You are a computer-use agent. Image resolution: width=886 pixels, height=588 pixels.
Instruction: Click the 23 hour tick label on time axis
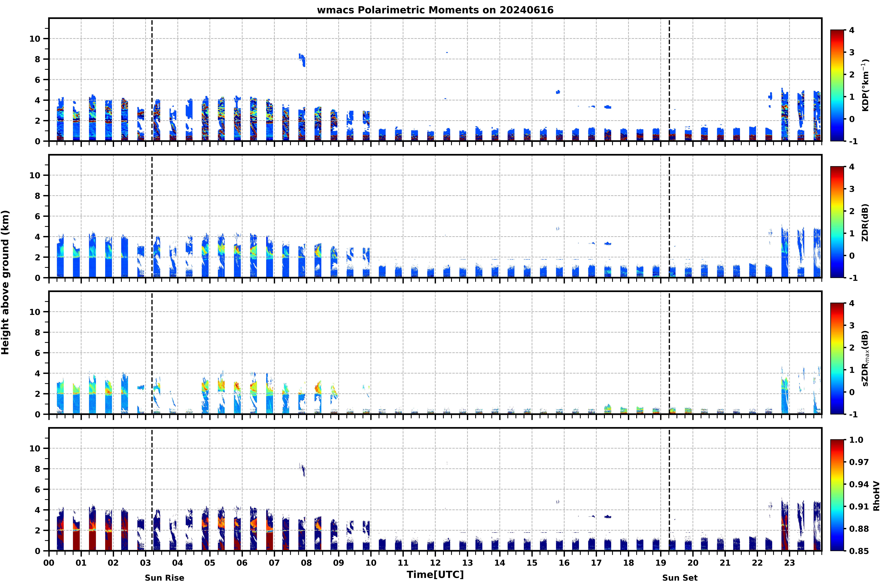click(790, 563)
